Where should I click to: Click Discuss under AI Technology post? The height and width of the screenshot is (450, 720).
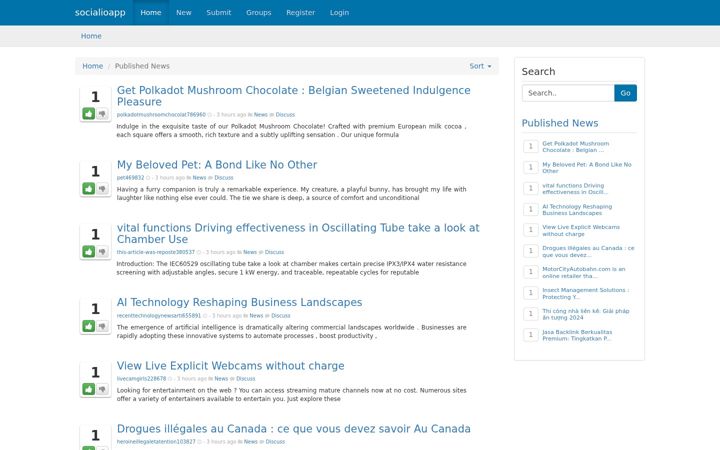pyautogui.click(x=281, y=315)
